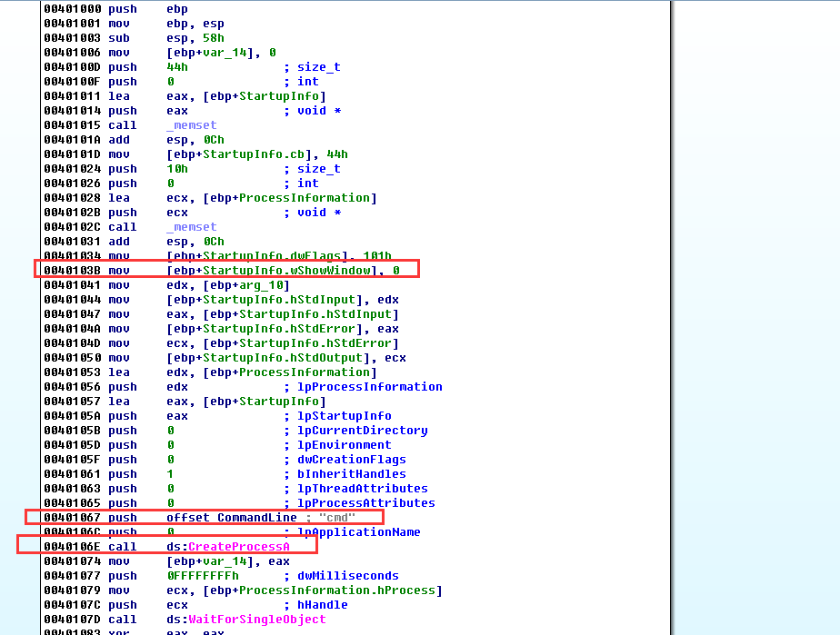The height and width of the screenshot is (635, 840).
Task: Select lea eax, [ebp+StartupInfo] at 00401057
Action: pyautogui.click(x=185, y=401)
